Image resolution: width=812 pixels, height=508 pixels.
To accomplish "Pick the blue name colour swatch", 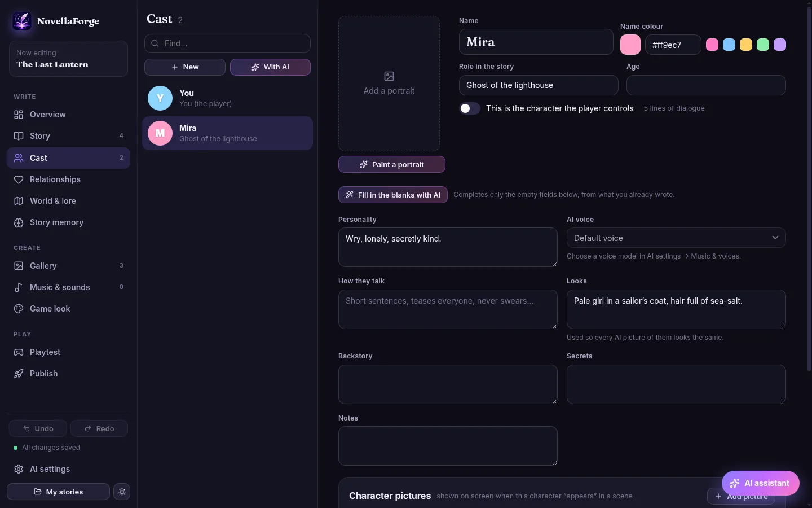I will (729, 45).
